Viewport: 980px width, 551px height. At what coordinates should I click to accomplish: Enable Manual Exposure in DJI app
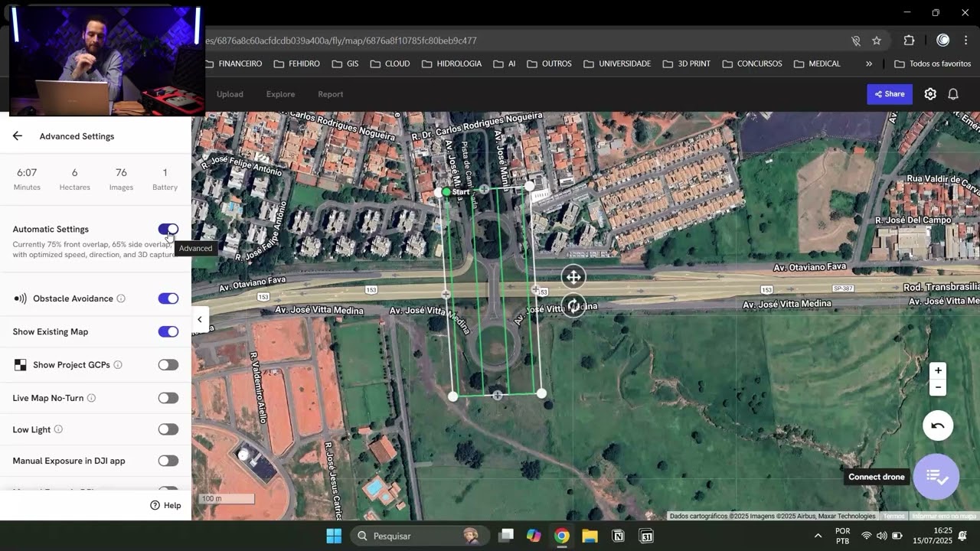[x=168, y=461]
